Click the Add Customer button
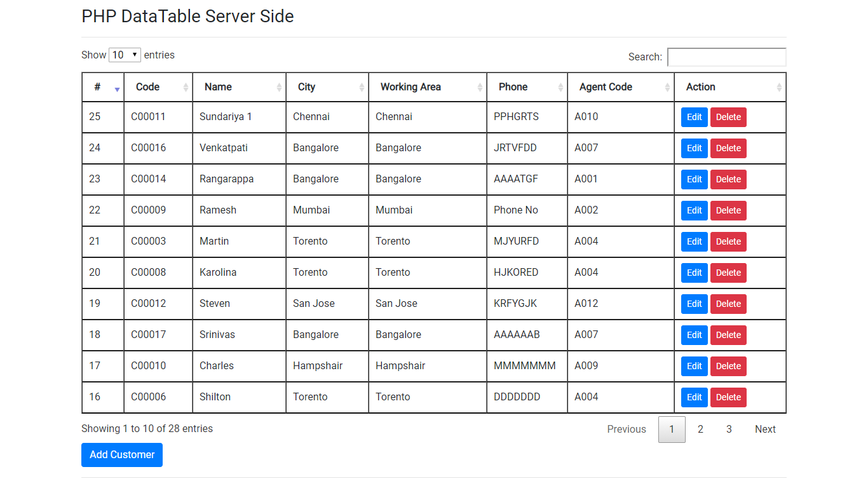 click(121, 454)
